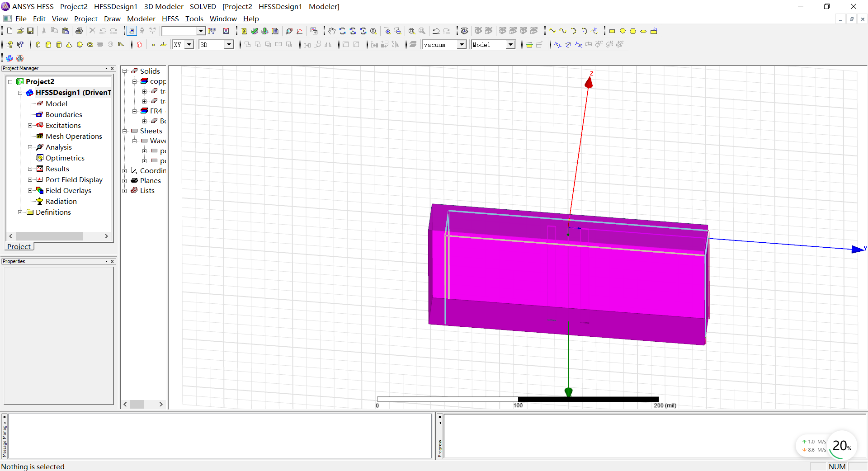The height and width of the screenshot is (471, 868).
Task: Open the Modeler menu
Action: (x=141, y=19)
